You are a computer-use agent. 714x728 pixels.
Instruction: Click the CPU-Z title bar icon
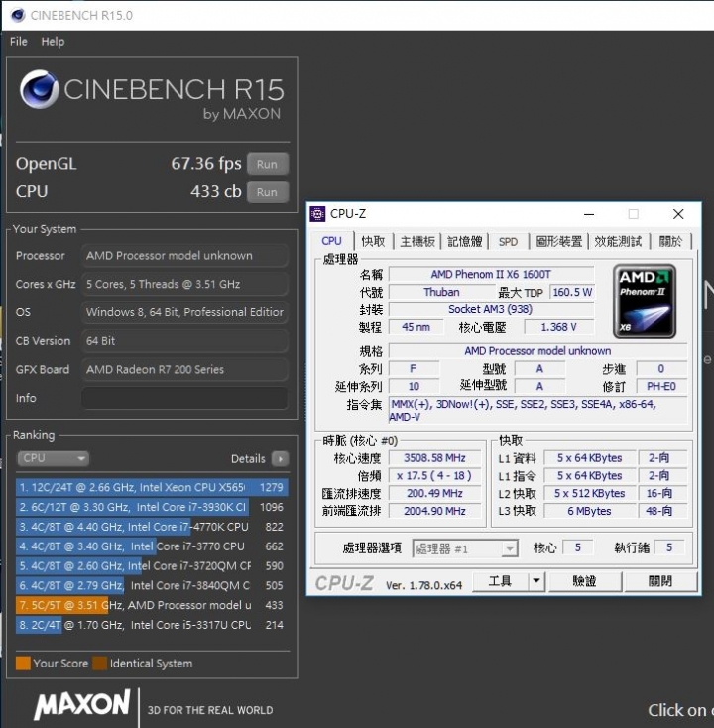317,214
